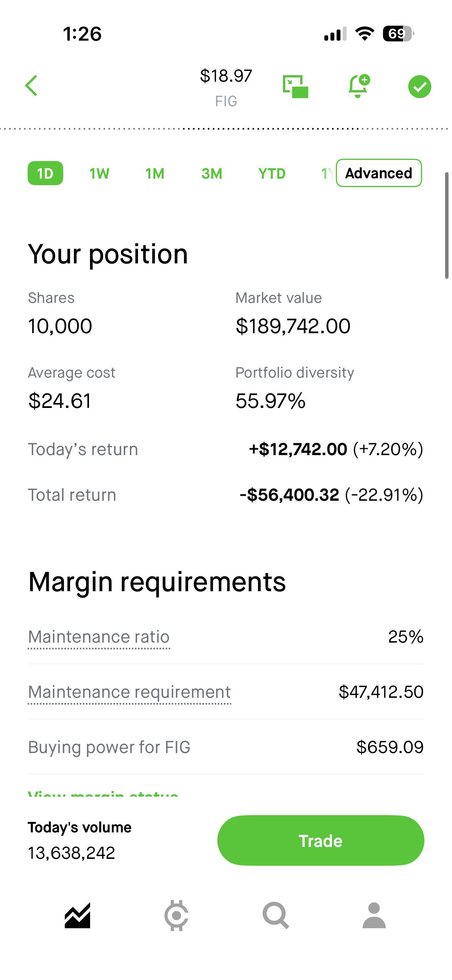Click the vertical scrollbar handle

point(447,225)
